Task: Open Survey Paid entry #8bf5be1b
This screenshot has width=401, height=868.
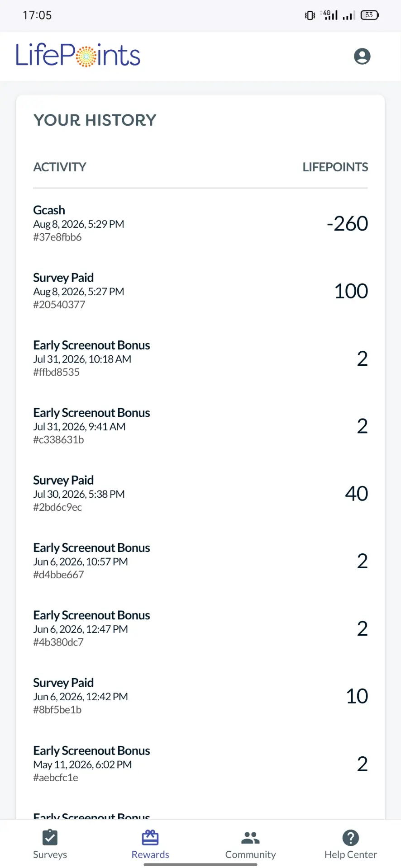Action: tap(200, 696)
